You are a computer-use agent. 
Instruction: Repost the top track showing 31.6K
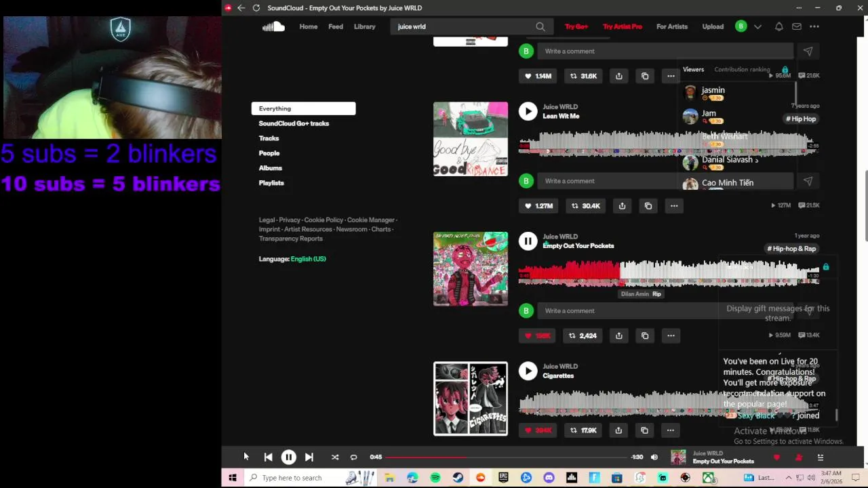(x=584, y=76)
